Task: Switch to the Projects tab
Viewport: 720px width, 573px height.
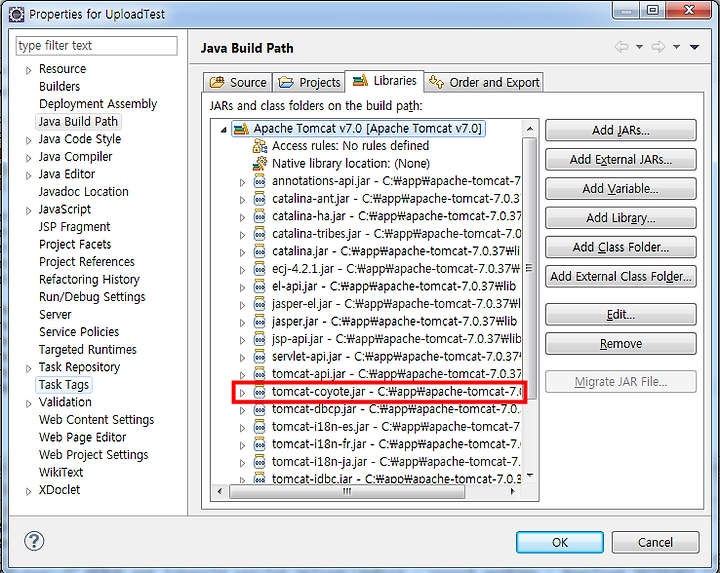Action: [x=309, y=82]
